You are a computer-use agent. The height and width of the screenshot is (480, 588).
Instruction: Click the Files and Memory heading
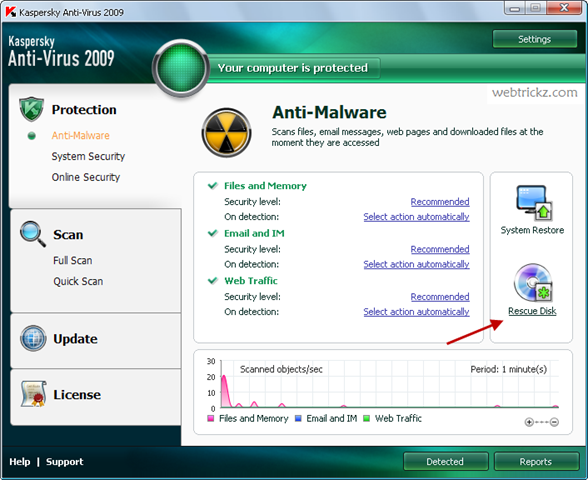pyautogui.click(x=265, y=186)
